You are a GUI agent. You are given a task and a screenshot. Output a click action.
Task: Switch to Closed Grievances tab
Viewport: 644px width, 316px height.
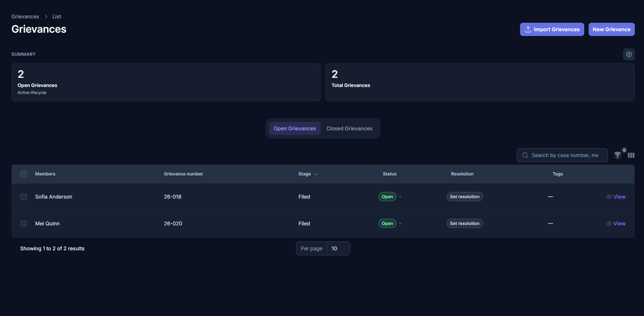tap(350, 128)
